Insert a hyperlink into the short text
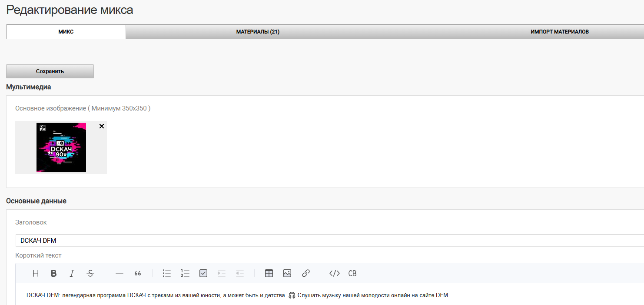This screenshot has height=305, width=644. tap(305, 273)
